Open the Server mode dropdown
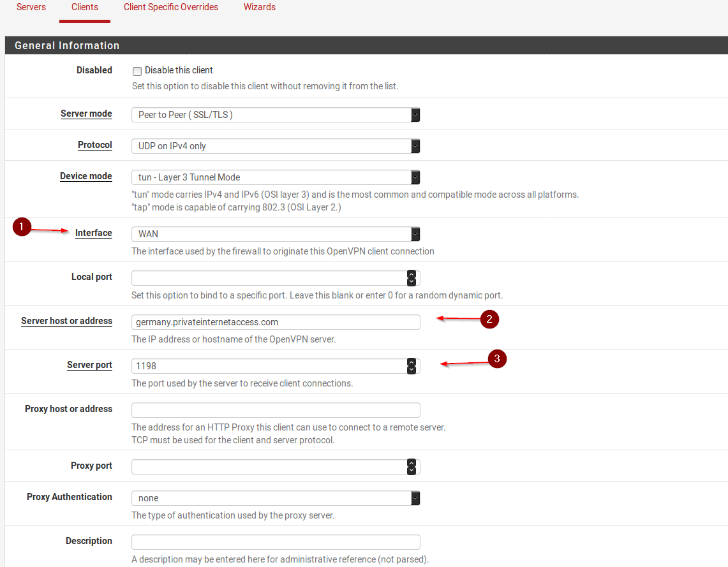Viewport: 728px width, 567px height. [x=276, y=115]
